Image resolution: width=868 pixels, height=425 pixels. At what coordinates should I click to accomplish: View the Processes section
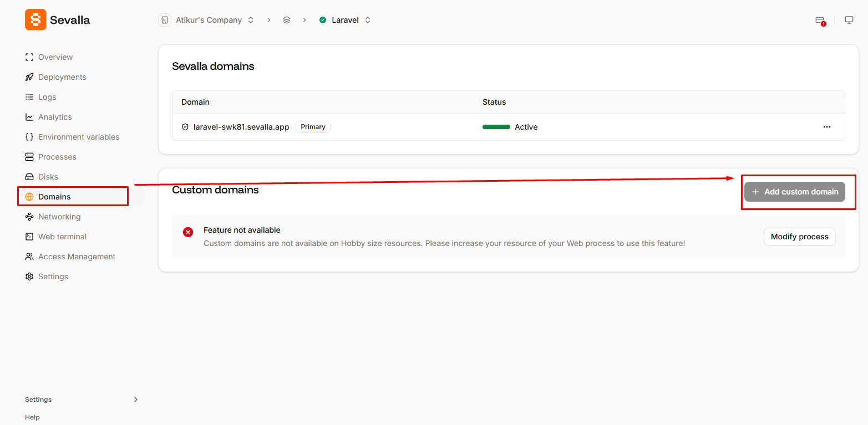coord(57,156)
